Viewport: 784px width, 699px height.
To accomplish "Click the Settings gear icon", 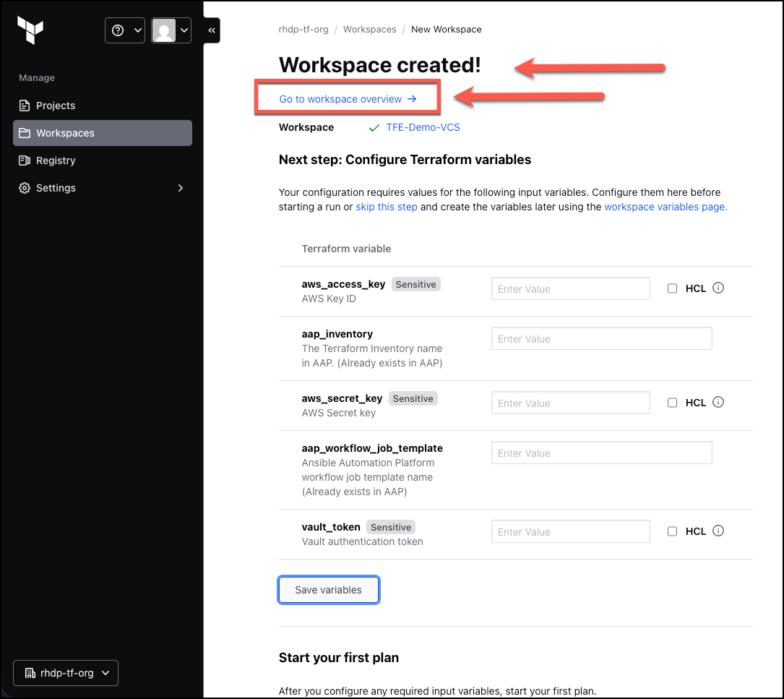I will pos(24,188).
